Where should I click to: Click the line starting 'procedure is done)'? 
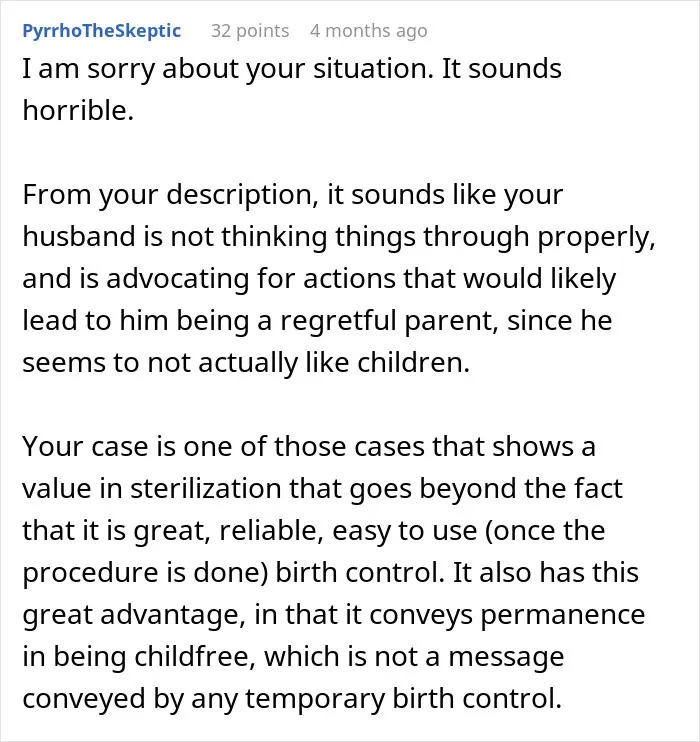tap(331, 573)
